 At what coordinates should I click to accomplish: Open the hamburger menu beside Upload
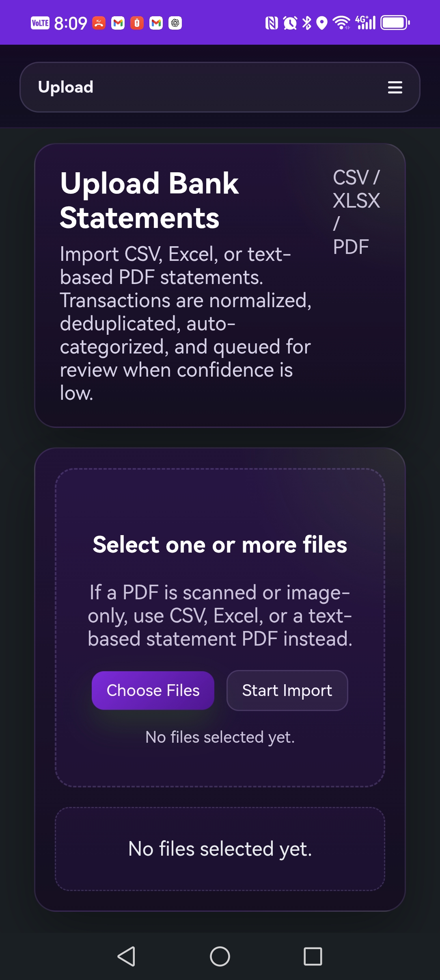(x=395, y=87)
